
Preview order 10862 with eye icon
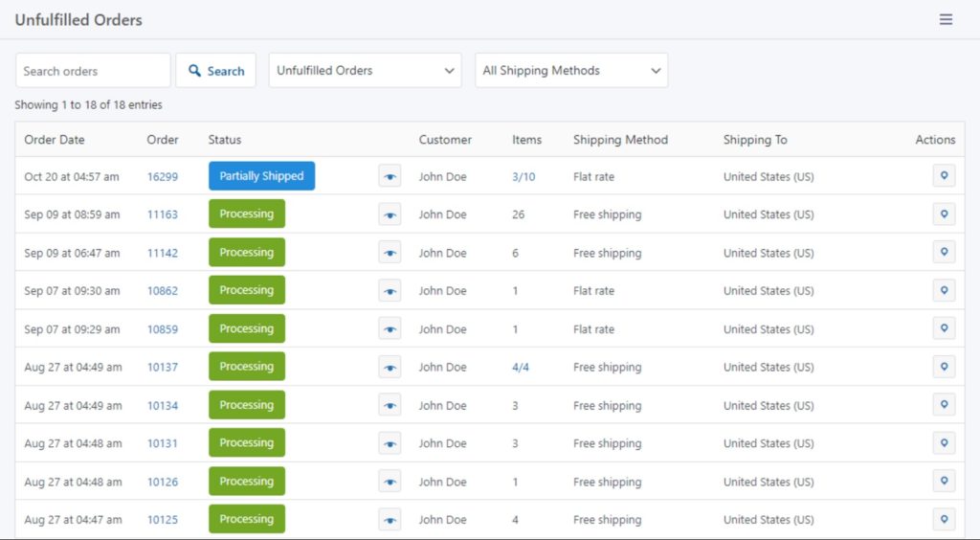coord(390,291)
